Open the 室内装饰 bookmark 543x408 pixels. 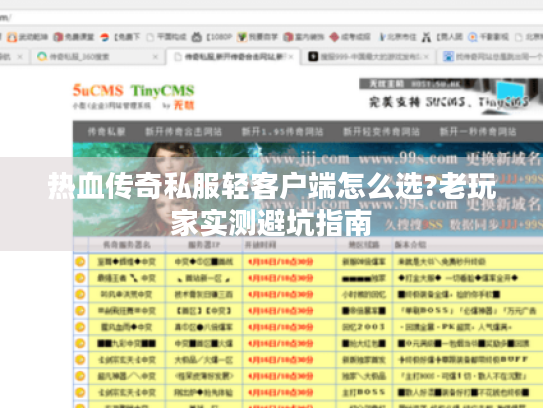[x=304, y=37]
